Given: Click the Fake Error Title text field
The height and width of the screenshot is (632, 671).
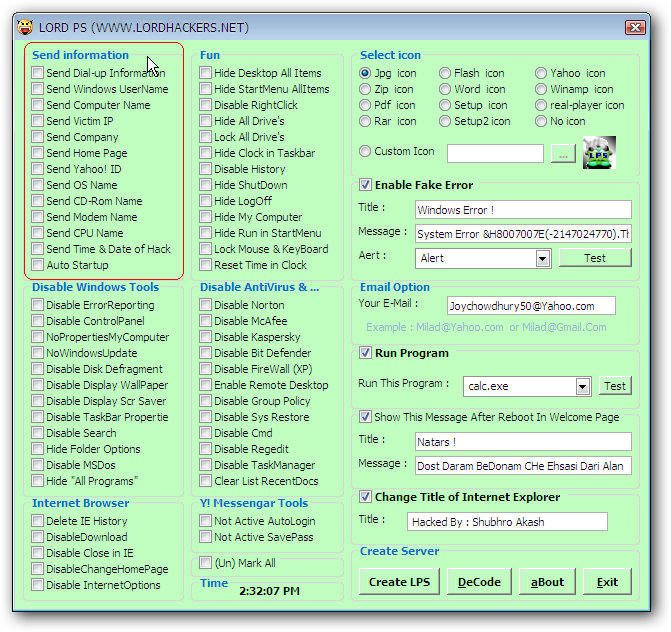Looking at the screenshot, I should click(x=523, y=210).
